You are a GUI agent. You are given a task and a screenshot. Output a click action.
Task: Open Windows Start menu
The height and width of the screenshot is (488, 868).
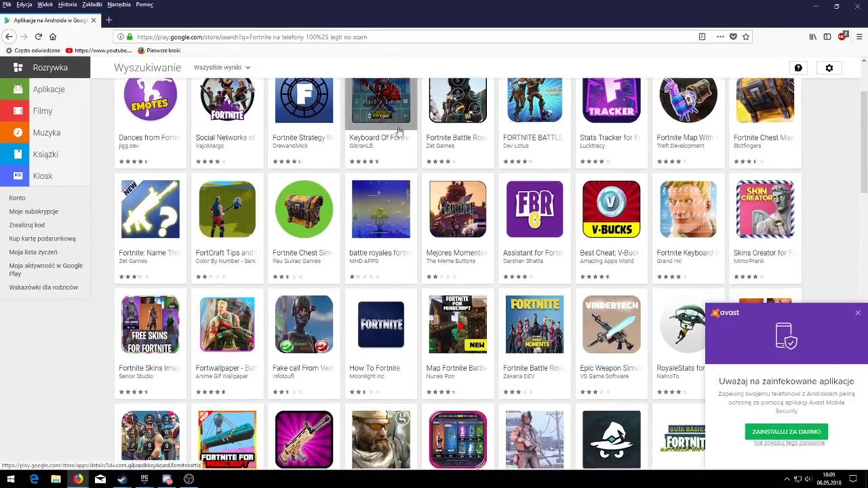pyautogui.click(x=10, y=479)
